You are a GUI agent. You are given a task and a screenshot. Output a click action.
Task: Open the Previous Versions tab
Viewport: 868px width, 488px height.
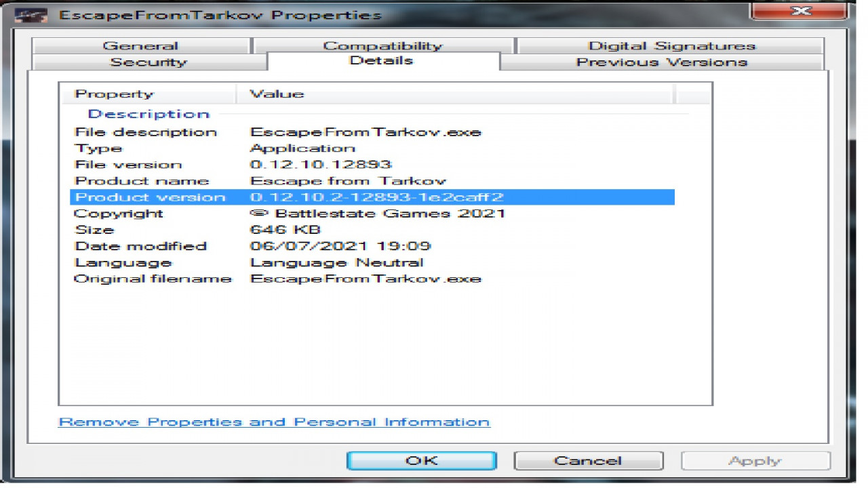pyautogui.click(x=661, y=62)
